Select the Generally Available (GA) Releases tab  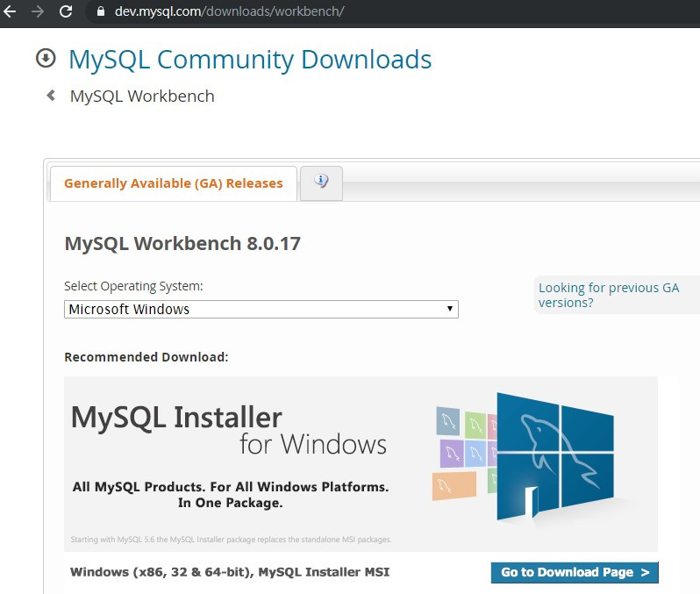tap(173, 183)
